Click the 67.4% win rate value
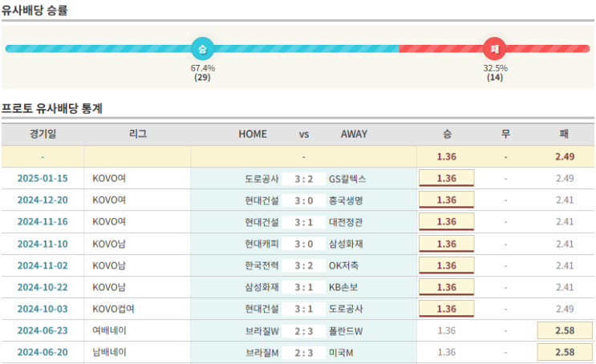The width and height of the screenshot is (596, 364). click(x=203, y=68)
